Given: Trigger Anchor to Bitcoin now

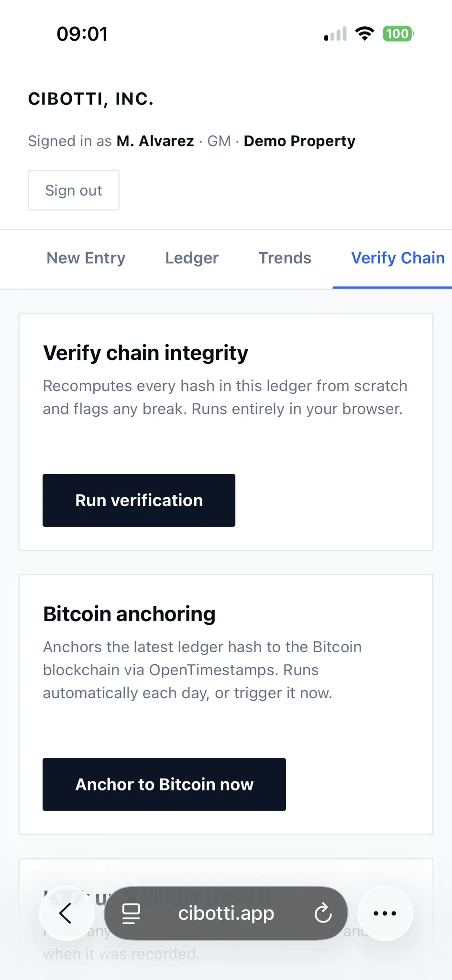Looking at the screenshot, I should [165, 784].
